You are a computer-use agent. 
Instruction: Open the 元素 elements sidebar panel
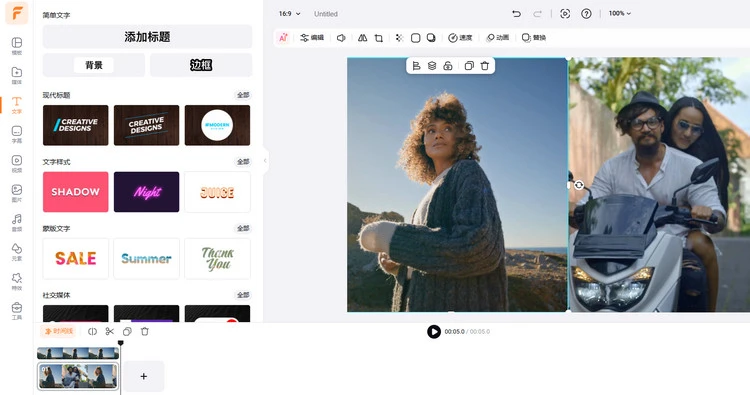16,252
